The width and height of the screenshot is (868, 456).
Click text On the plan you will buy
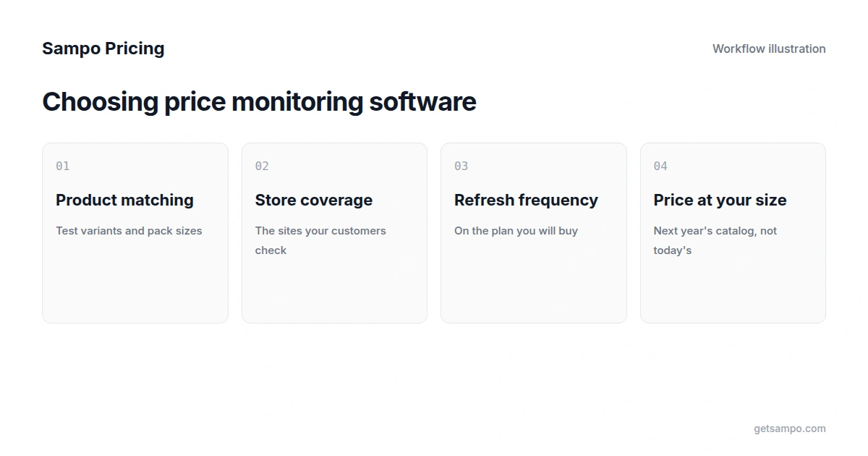point(516,231)
